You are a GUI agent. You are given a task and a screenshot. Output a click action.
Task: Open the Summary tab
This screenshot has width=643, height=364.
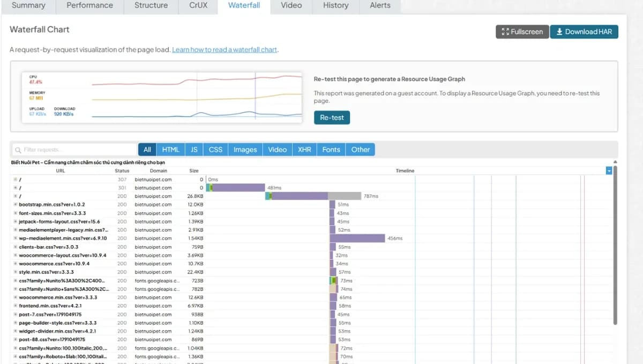tap(28, 6)
